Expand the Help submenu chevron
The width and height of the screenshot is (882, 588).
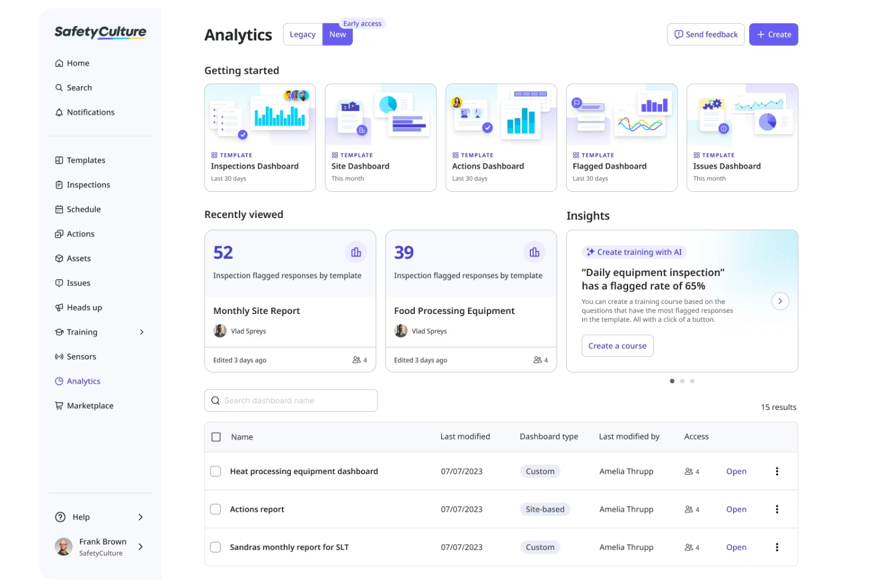141,517
